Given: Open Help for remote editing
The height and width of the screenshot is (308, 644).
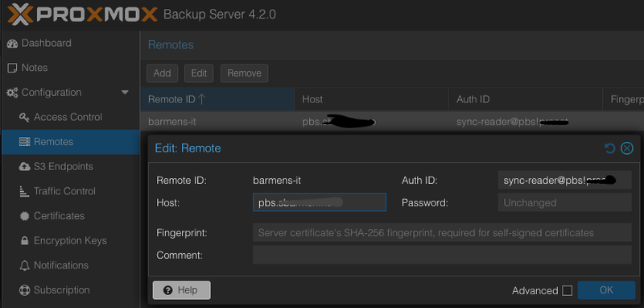Looking at the screenshot, I should (182, 290).
